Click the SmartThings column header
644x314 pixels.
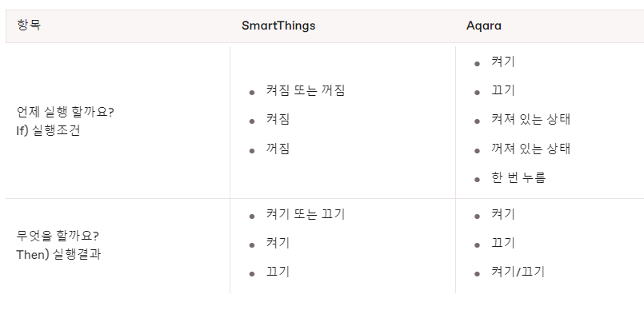(x=278, y=26)
